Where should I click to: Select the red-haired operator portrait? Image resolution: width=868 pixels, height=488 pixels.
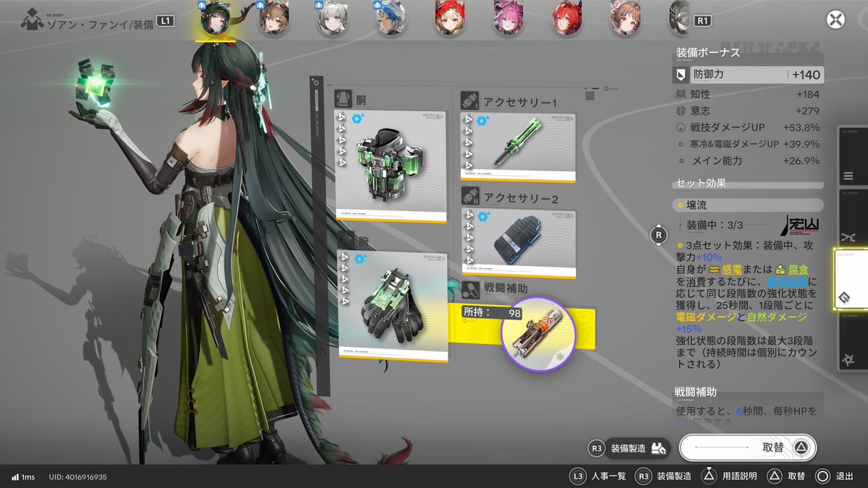566,20
